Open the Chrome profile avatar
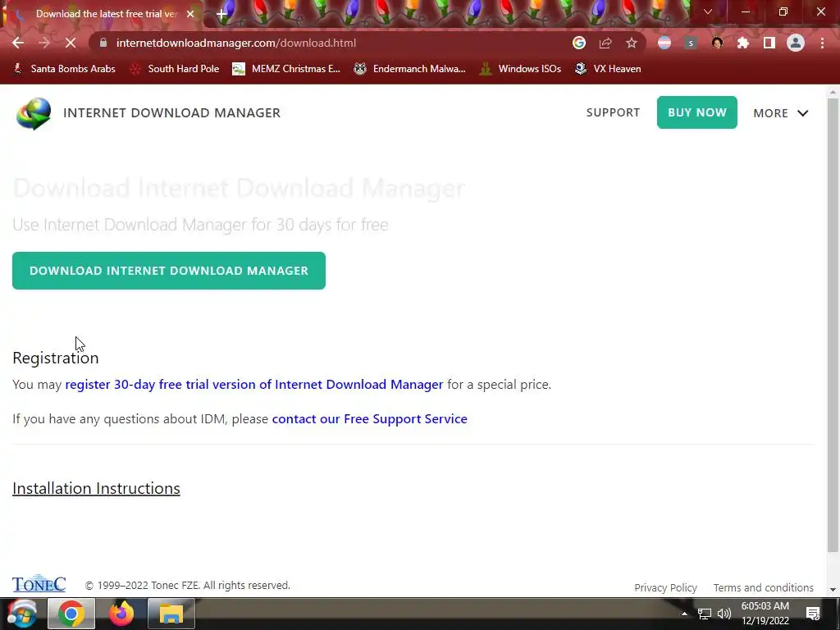This screenshot has width=840, height=630. (x=796, y=43)
